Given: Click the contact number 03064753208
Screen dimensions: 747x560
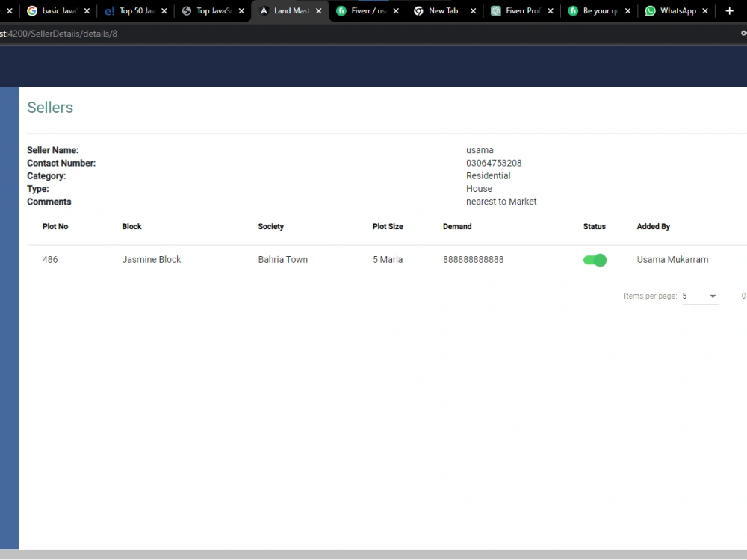Looking at the screenshot, I should [494, 163].
